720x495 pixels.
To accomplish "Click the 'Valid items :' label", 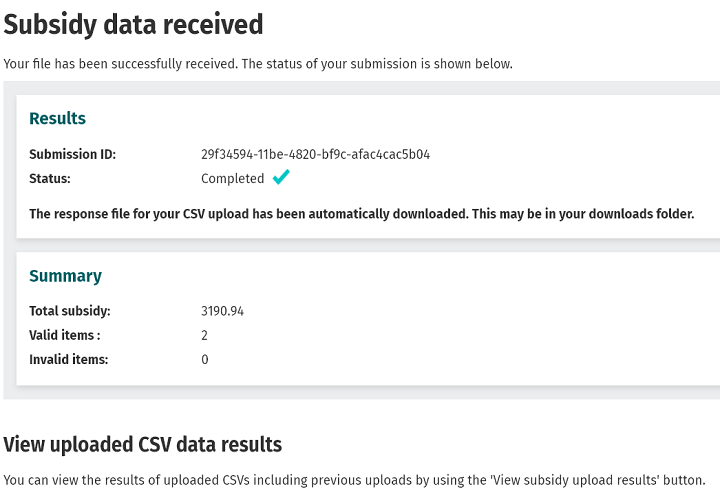I will click(64, 336).
